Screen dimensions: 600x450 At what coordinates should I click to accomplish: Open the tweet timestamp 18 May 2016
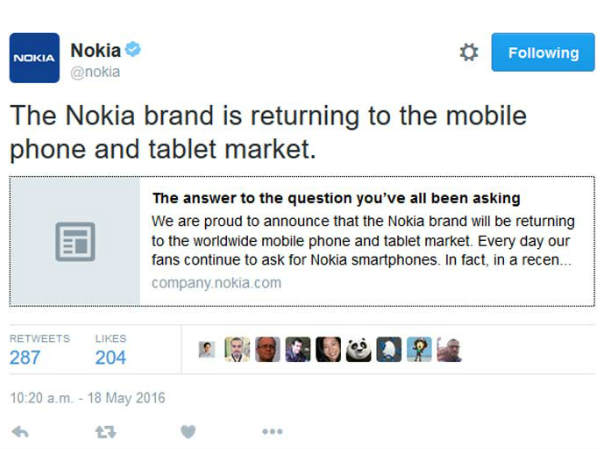coord(87,398)
